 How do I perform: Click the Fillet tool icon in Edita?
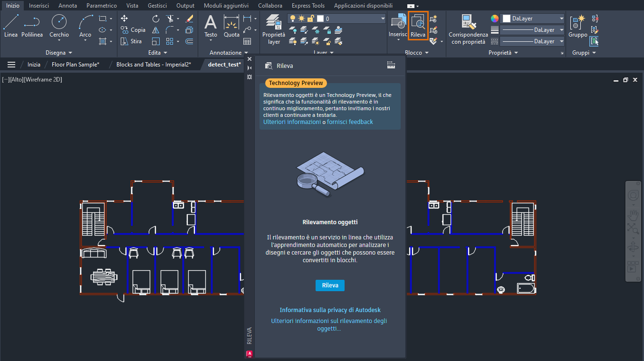(170, 30)
